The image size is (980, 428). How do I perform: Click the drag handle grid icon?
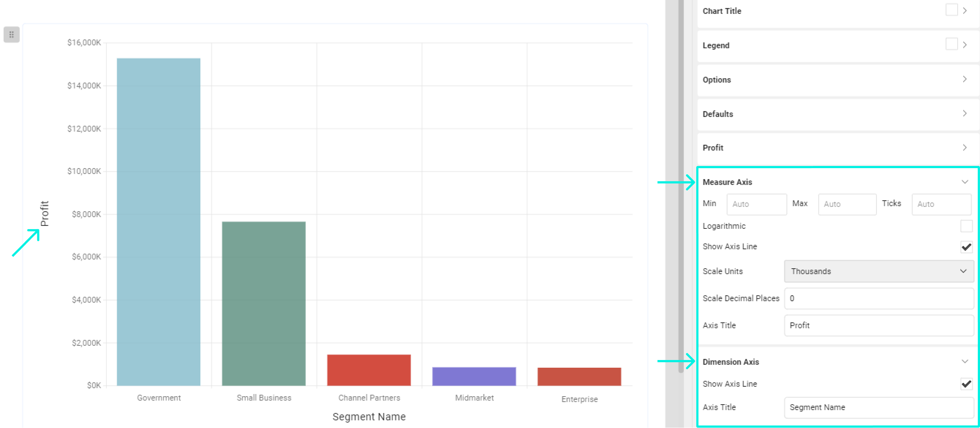(x=11, y=35)
